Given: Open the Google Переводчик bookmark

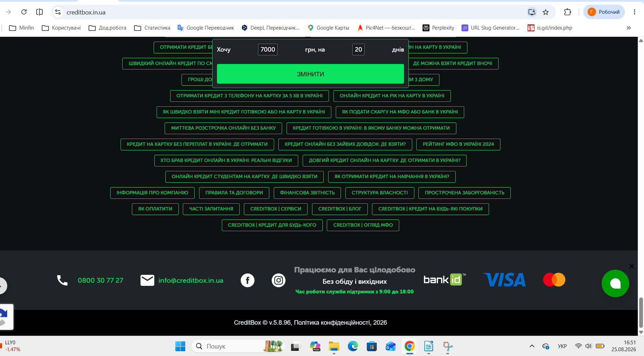Looking at the screenshot, I should 206,28.
